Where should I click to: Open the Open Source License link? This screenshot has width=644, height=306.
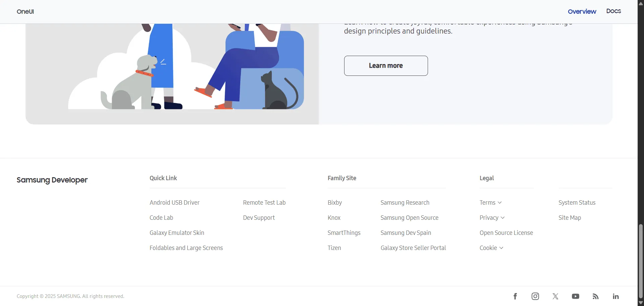pos(506,233)
